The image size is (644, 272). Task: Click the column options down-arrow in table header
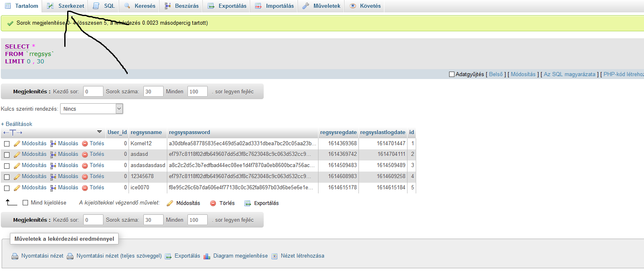tap(99, 132)
